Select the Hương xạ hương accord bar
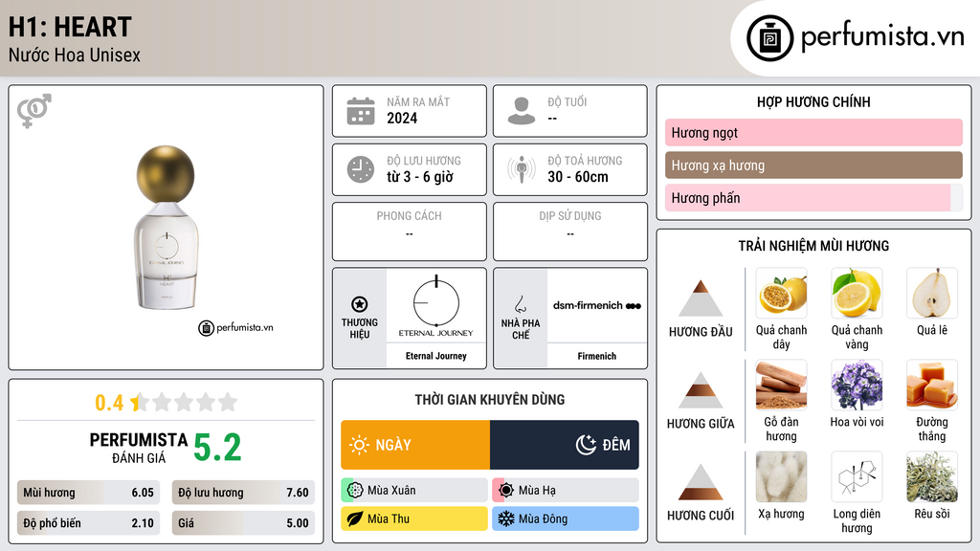 (813, 165)
